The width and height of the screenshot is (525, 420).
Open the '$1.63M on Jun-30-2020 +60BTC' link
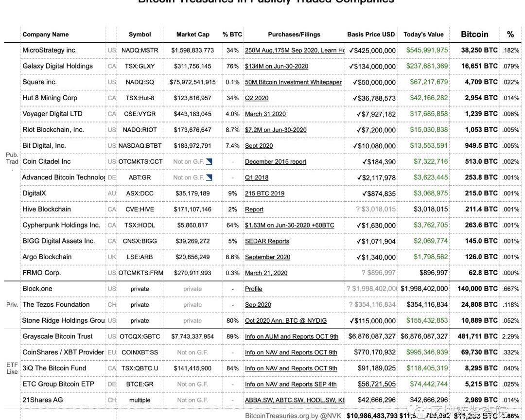click(x=290, y=226)
